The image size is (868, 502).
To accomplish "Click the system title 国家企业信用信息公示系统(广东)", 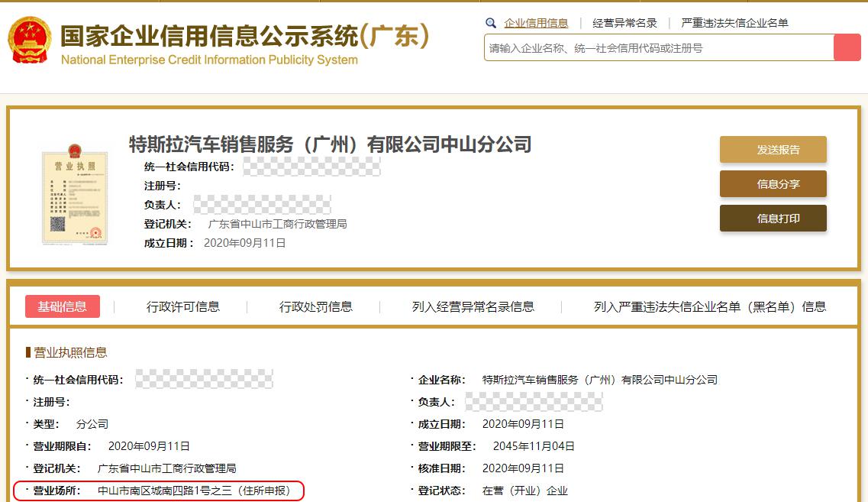I will pyautogui.click(x=245, y=36).
